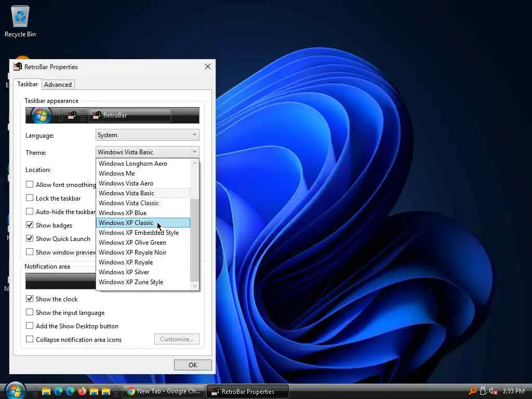Check Lock the taskbar
This screenshot has height=399, width=532.
pyautogui.click(x=30, y=198)
